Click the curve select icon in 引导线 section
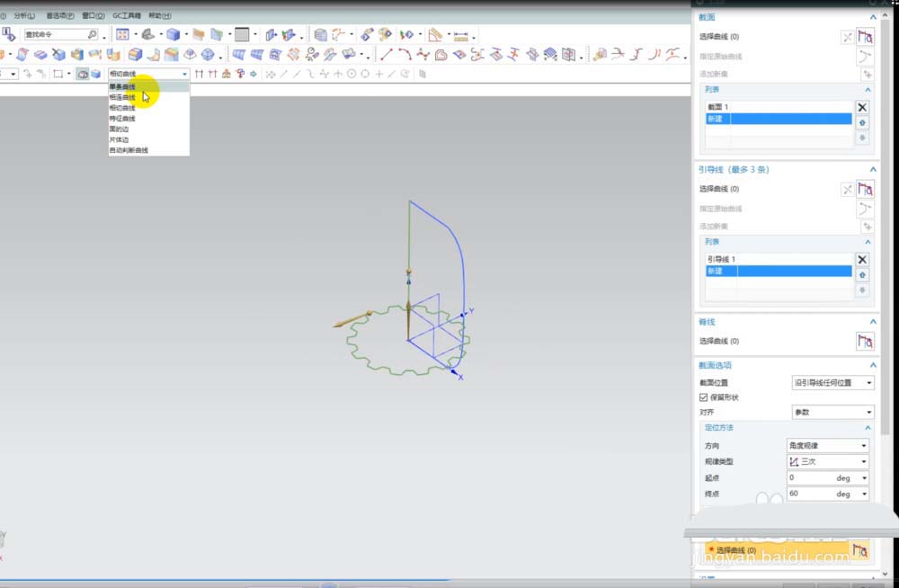 pyautogui.click(x=866, y=189)
